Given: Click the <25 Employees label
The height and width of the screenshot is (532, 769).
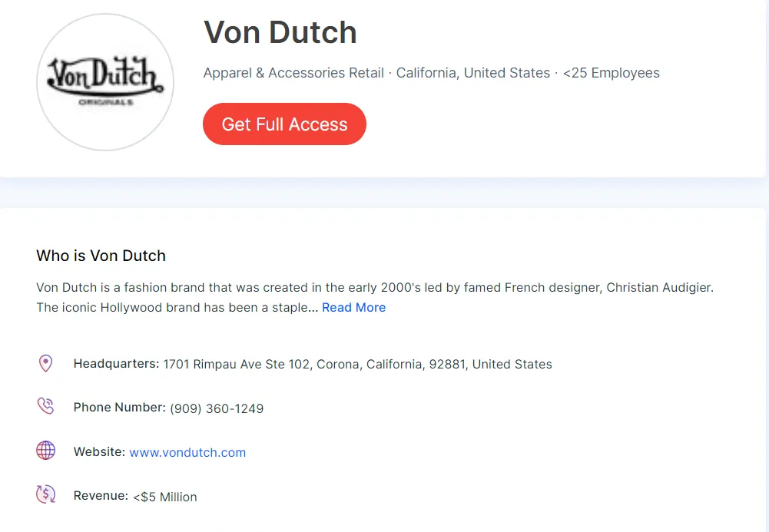Looking at the screenshot, I should [x=611, y=73].
